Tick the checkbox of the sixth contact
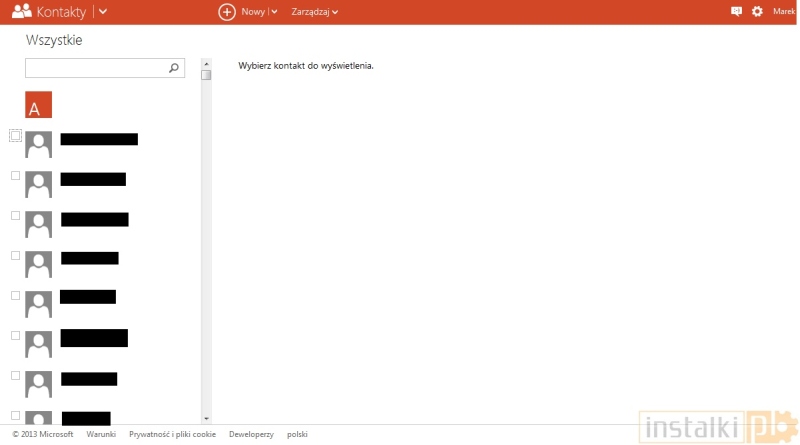Screen dimensions: 800x445 click(15, 335)
